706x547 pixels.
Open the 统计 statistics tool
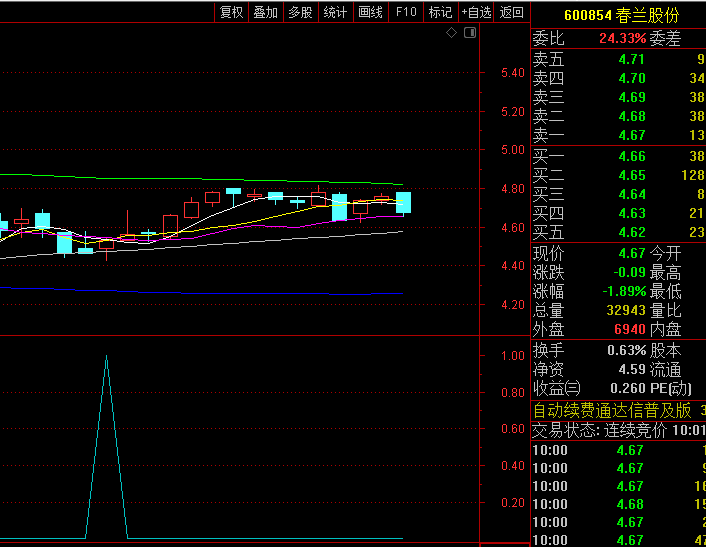coord(336,12)
